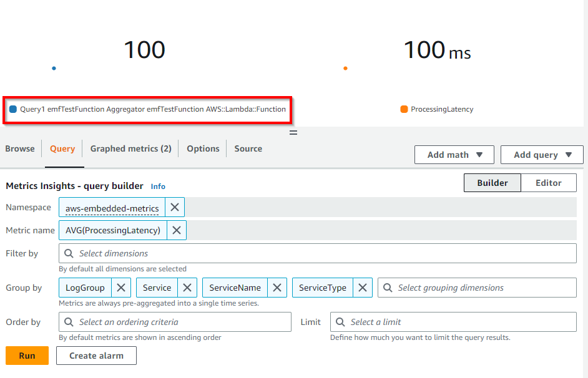Switch query view to Builder
Screen dimensions: 588x378
tap(492, 183)
